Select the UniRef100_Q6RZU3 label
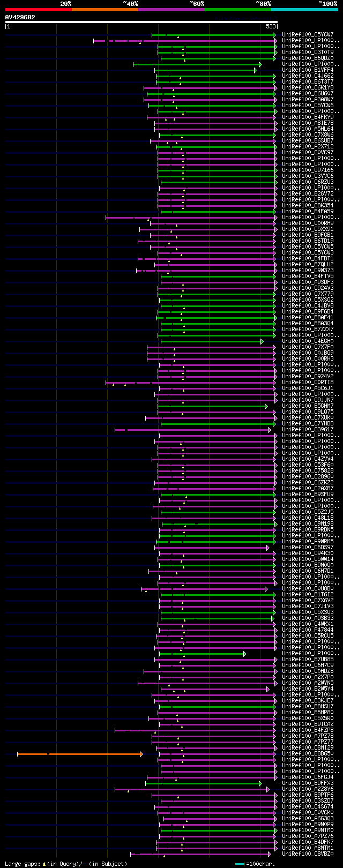The image size is (343, 868). (x=308, y=182)
